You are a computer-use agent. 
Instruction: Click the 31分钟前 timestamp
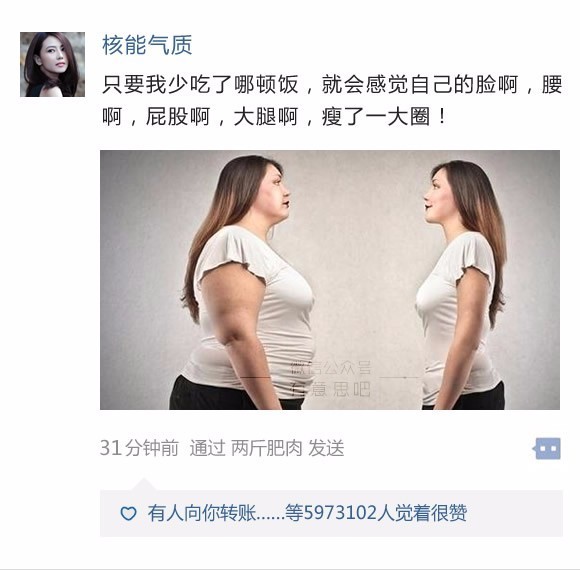click(139, 448)
